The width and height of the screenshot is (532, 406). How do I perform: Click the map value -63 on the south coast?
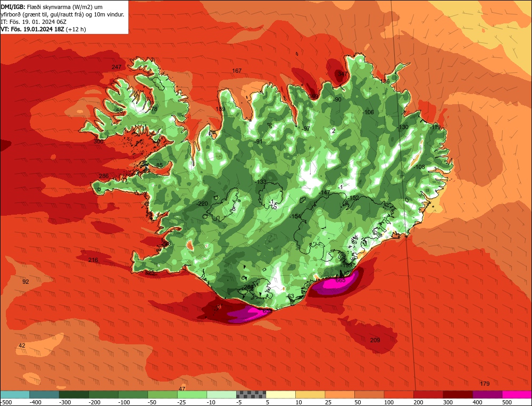click(290, 296)
